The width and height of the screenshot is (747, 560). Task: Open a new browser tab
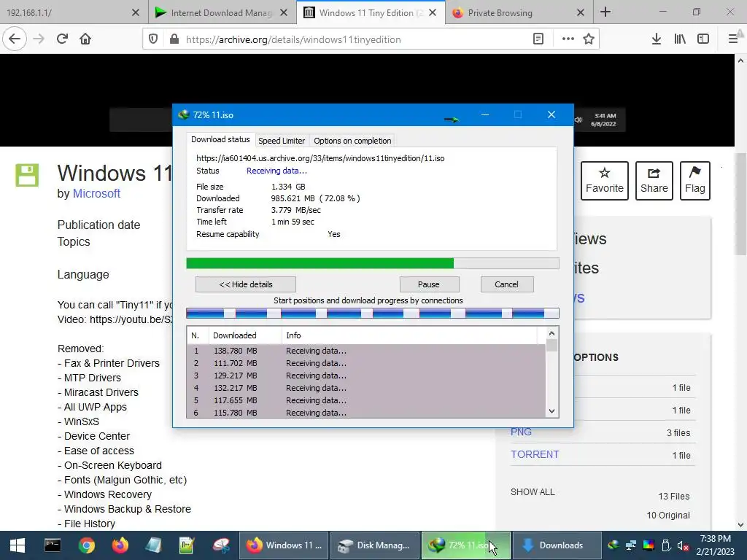(x=605, y=12)
